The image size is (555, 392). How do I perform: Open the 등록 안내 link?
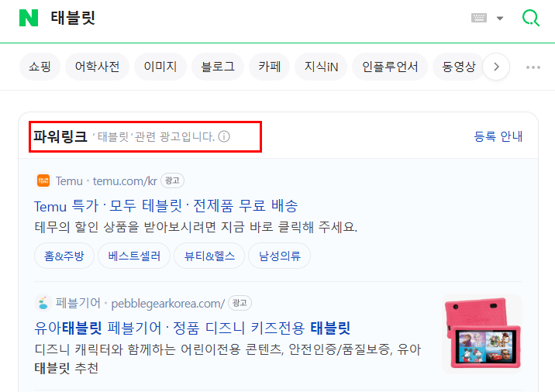498,136
